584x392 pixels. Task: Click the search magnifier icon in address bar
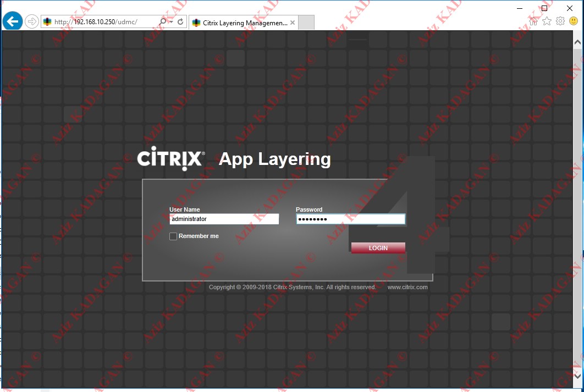162,21
